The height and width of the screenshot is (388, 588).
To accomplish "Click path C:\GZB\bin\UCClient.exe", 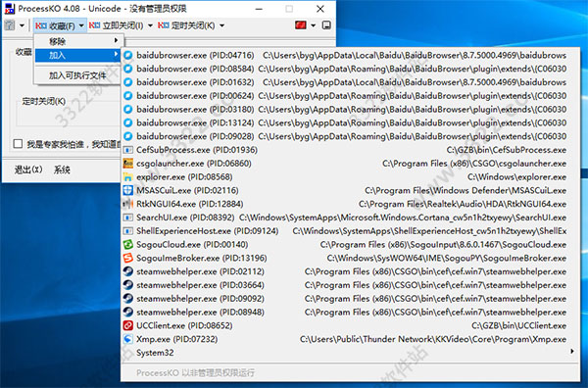I will click(519, 325).
